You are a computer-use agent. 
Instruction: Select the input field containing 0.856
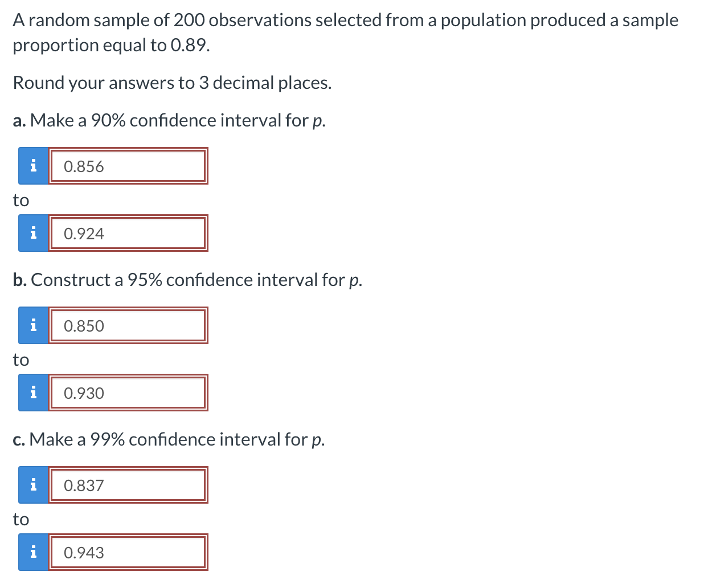tap(128, 166)
